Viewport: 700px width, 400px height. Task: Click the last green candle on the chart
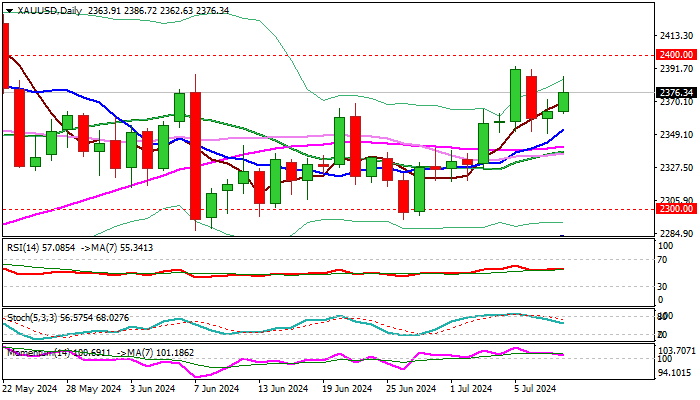(564, 101)
